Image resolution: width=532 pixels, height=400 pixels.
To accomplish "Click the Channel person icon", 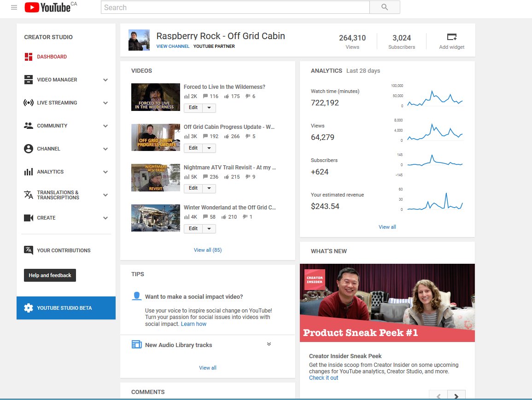I will coord(29,149).
